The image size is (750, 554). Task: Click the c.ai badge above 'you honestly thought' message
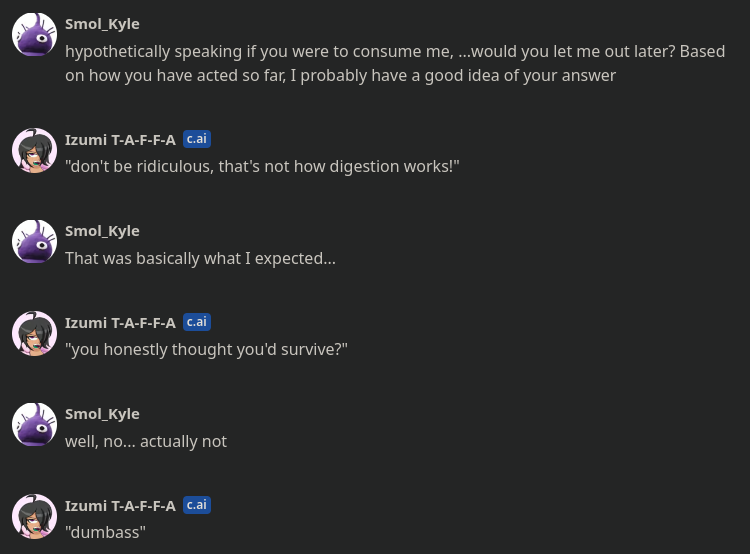tap(197, 322)
